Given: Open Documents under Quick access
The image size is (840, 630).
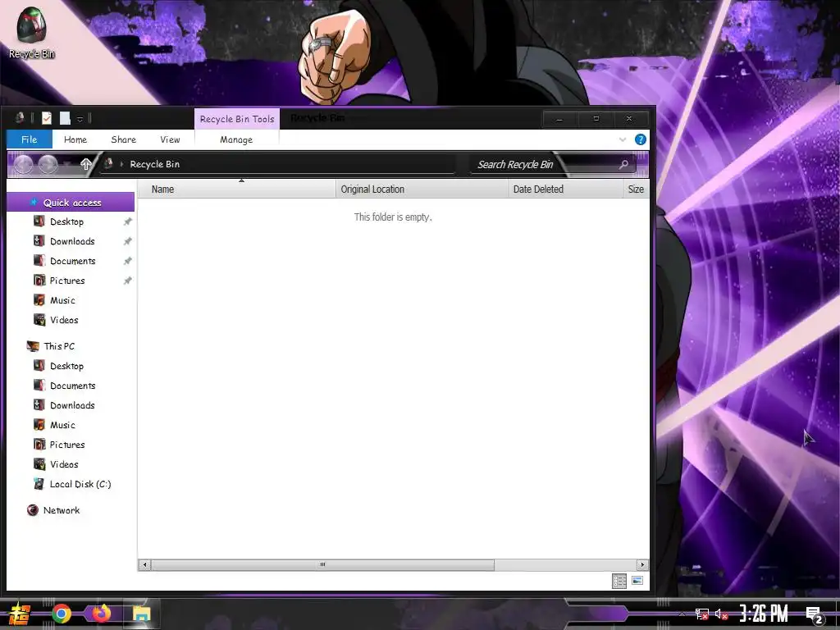Looking at the screenshot, I should (x=73, y=262).
